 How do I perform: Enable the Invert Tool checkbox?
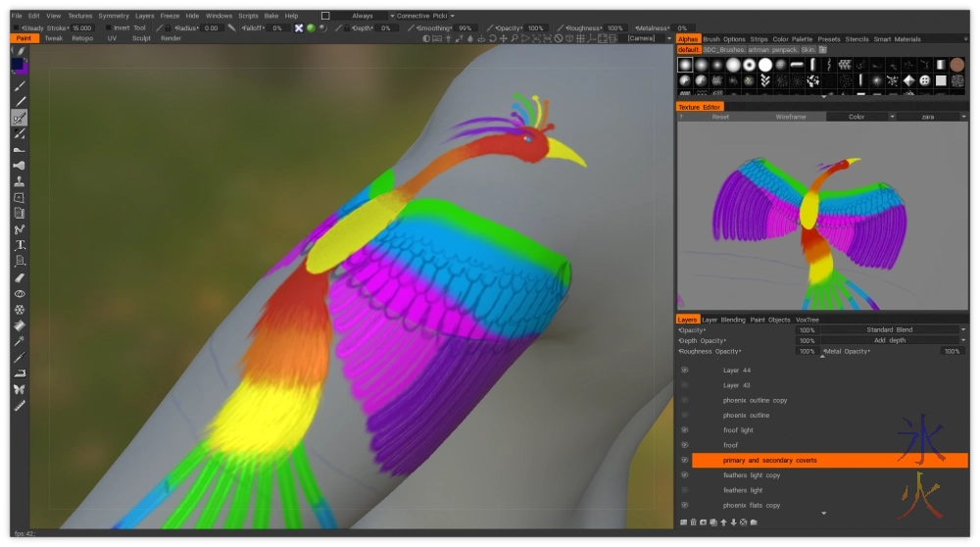pos(107,28)
